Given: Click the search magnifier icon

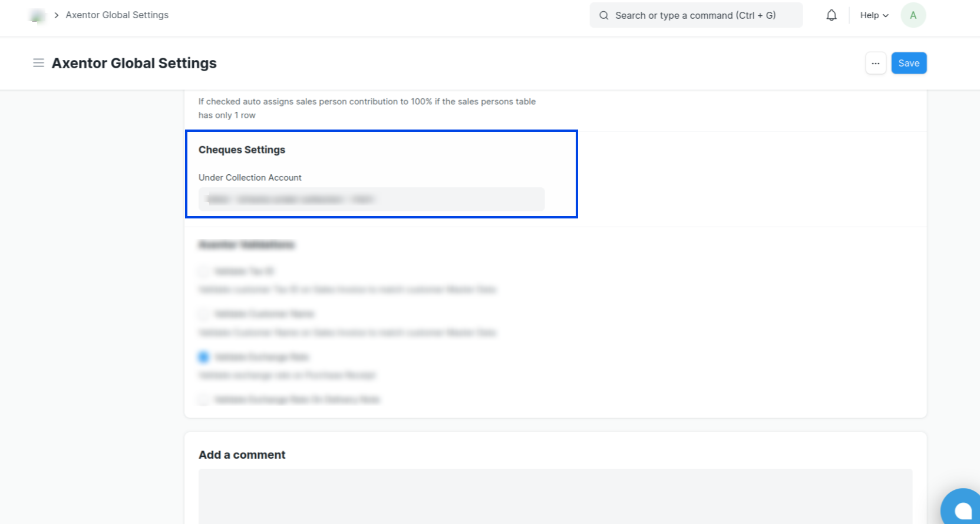Looking at the screenshot, I should (x=603, y=15).
